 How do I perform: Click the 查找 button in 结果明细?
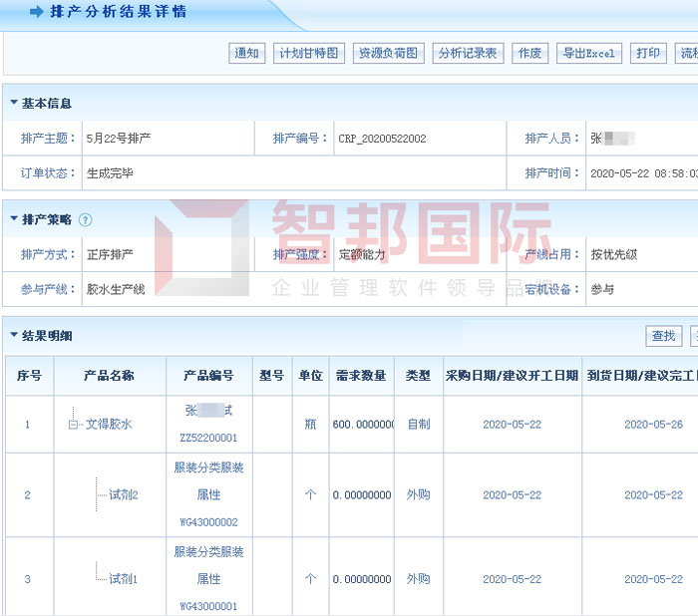pos(663,336)
